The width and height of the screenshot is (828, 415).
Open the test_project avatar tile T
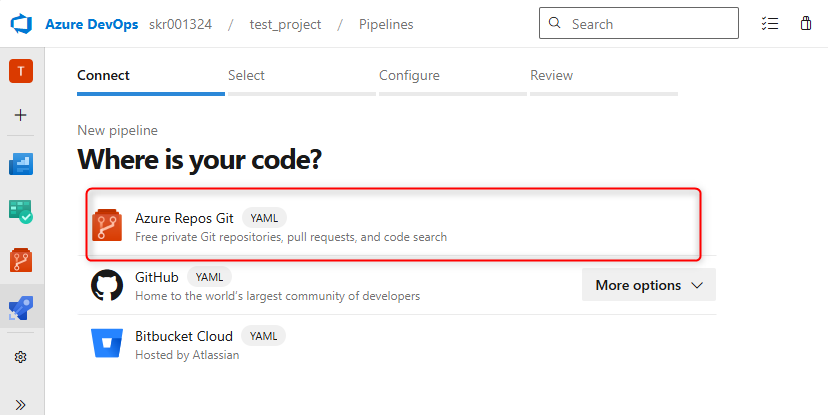21,71
